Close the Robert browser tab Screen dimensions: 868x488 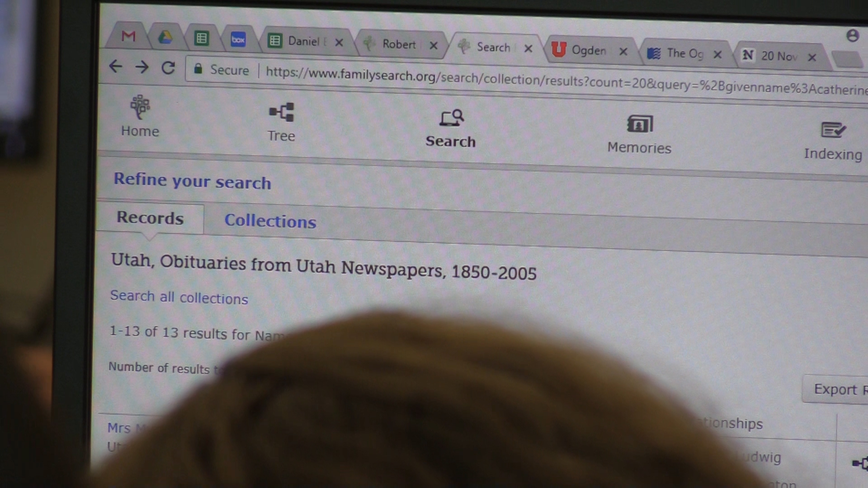434,46
